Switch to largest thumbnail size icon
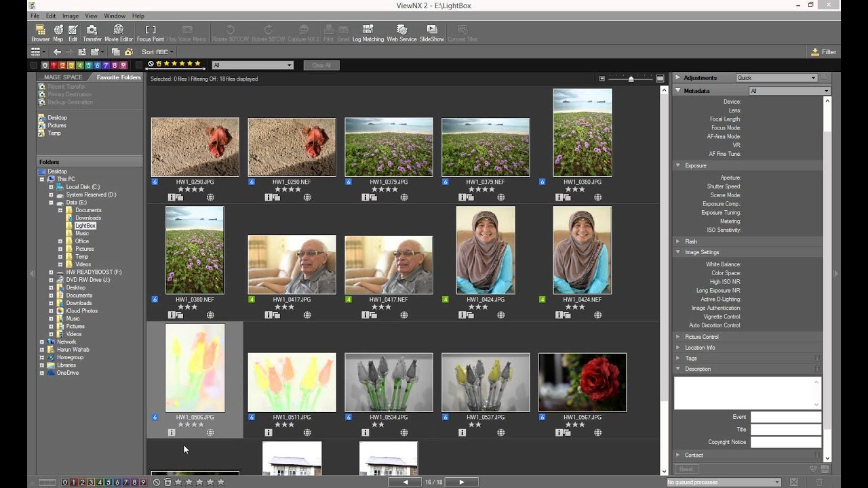 click(660, 79)
